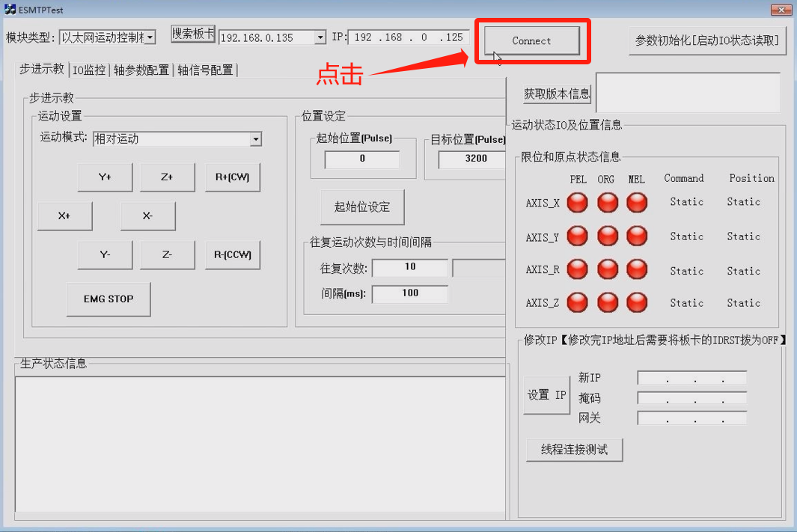
Task: Click the 获取版本信息 button
Action: [557, 94]
